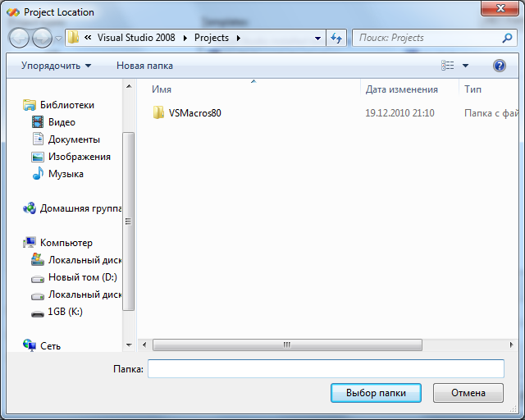
Task: Click horizontal scrollbar left arrow
Action: (x=144, y=345)
